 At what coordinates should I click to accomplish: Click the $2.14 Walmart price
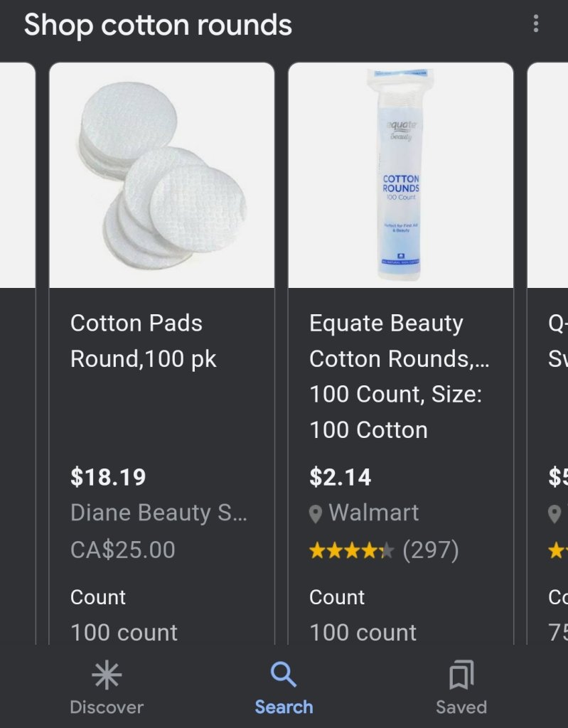(x=341, y=477)
